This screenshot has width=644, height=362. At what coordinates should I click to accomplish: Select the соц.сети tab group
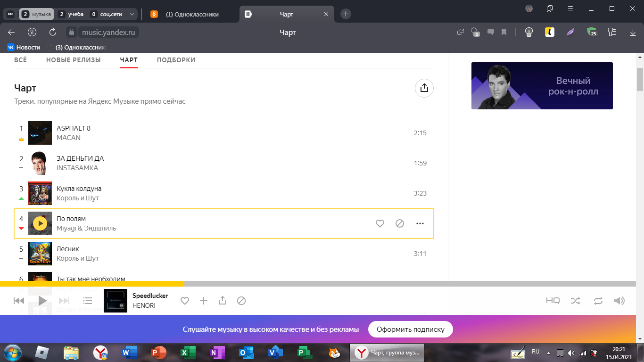[107, 14]
